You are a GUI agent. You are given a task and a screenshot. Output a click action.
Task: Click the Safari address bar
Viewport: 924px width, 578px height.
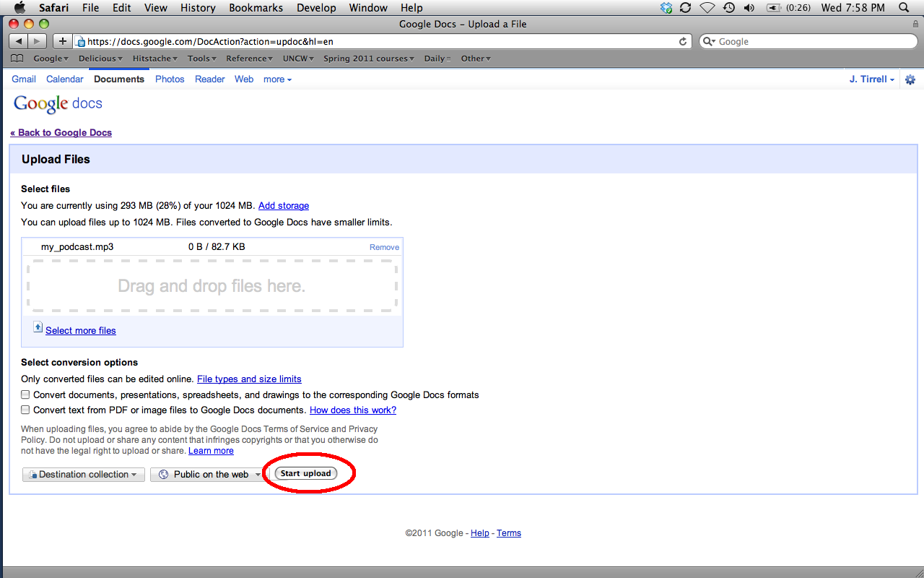pos(383,41)
